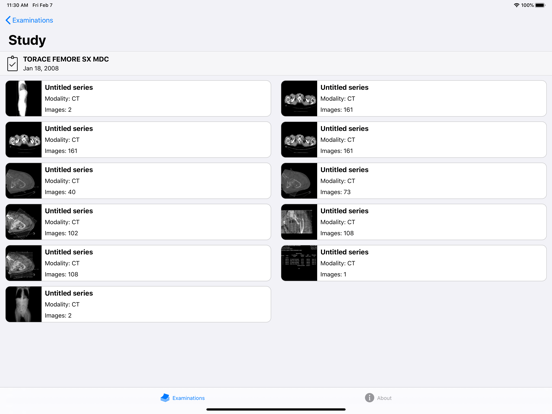Viewport: 552px width, 414px height.
Task: Open torso scout thumbnail in last left card
Action: [24, 305]
